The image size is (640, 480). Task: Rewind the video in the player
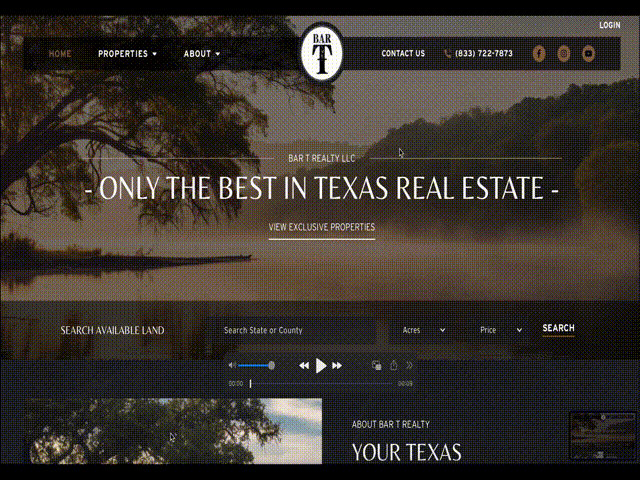pyautogui.click(x=304, y=366)
